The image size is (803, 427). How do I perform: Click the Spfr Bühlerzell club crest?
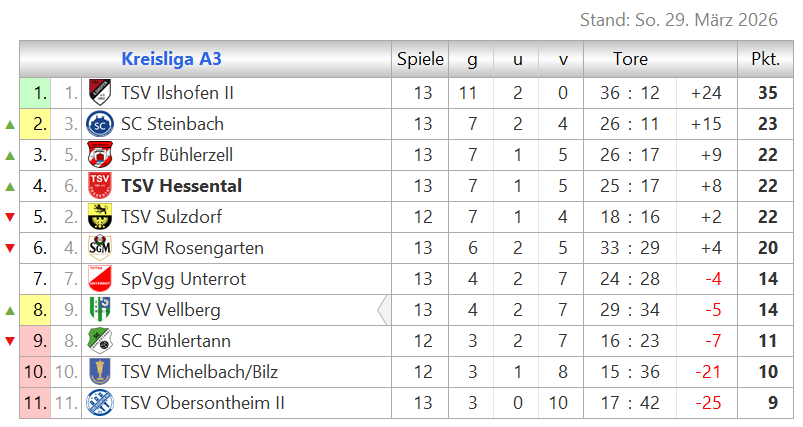coord(98,155)
